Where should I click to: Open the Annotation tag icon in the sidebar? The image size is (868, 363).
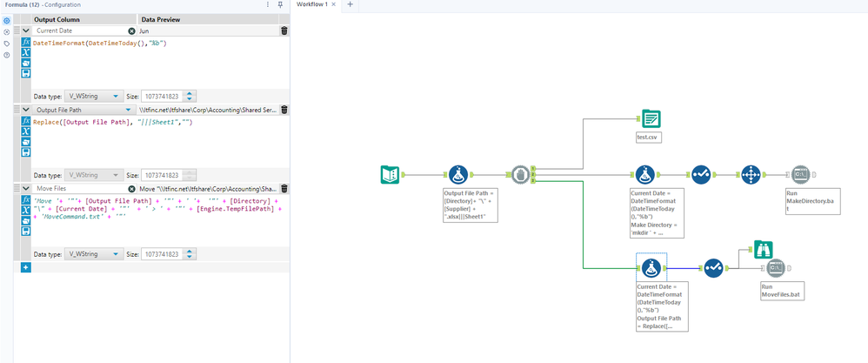7,44
